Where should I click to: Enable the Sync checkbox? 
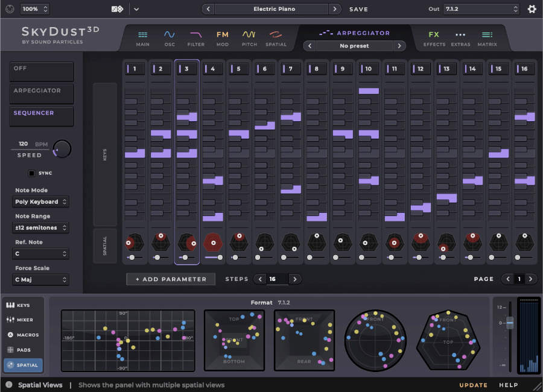point(30,173)
